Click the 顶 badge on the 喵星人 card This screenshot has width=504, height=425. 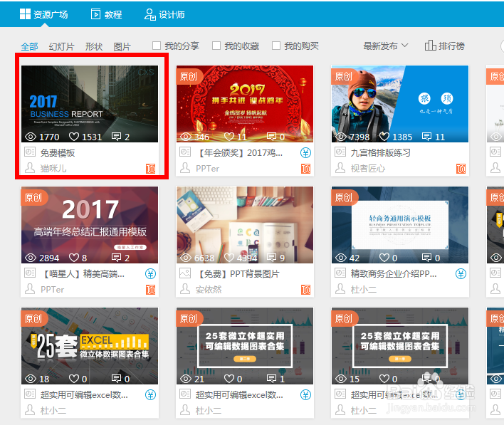[150, 290]
